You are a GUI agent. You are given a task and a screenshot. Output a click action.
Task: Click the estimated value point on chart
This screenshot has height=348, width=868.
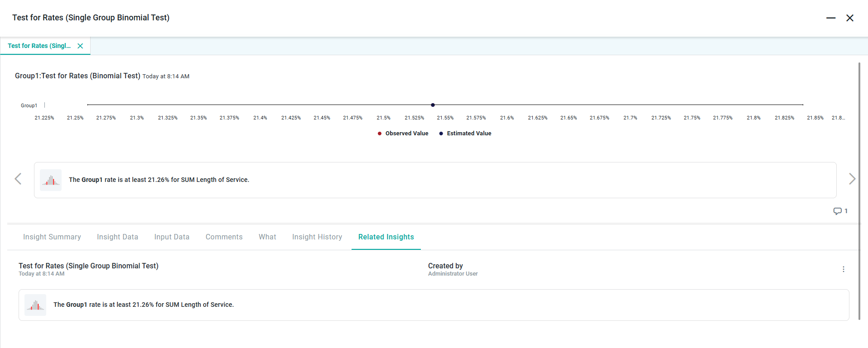433,105
